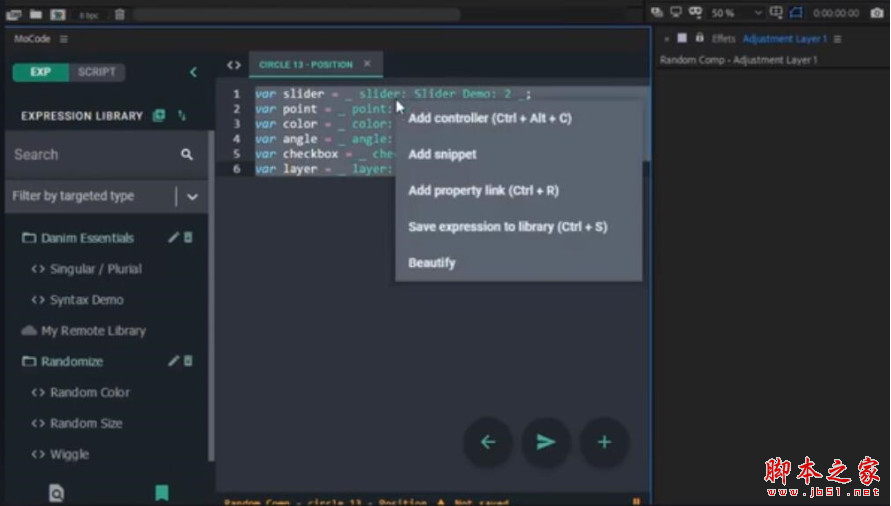Click the Adjustment Layer 1 panel title
Image resolution: width=891 pixels, height=506 pixels.
click(x=785, y=39)
